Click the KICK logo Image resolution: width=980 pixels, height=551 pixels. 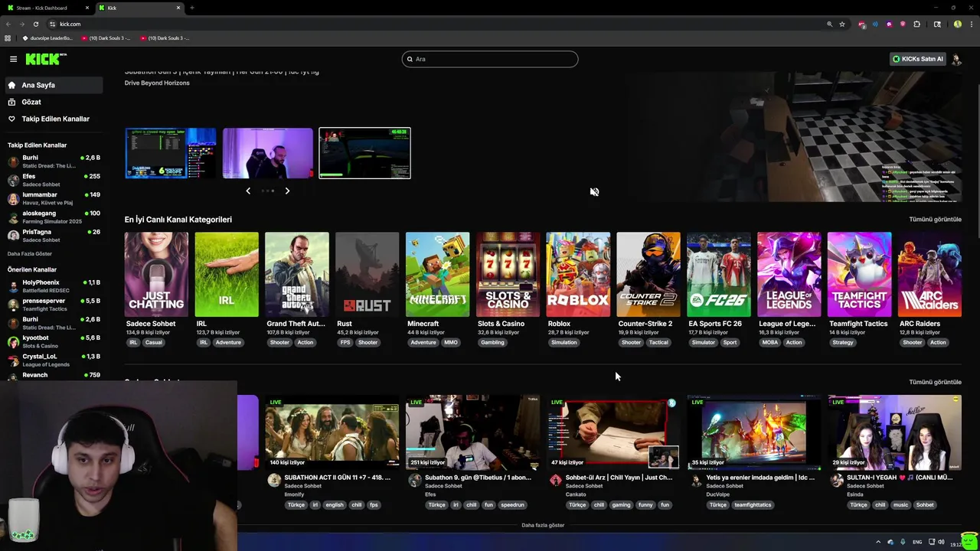(46, 59)
